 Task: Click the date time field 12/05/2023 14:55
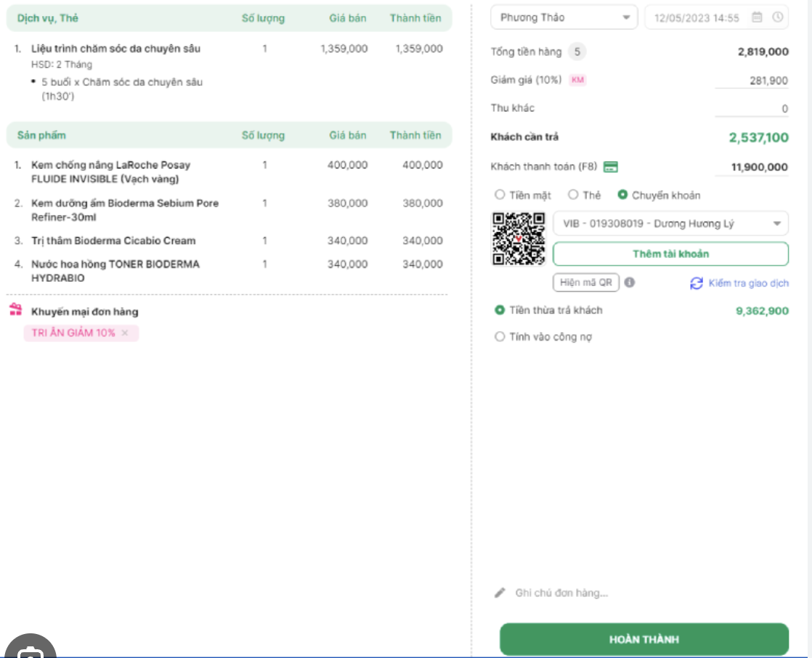pos(717,17)
